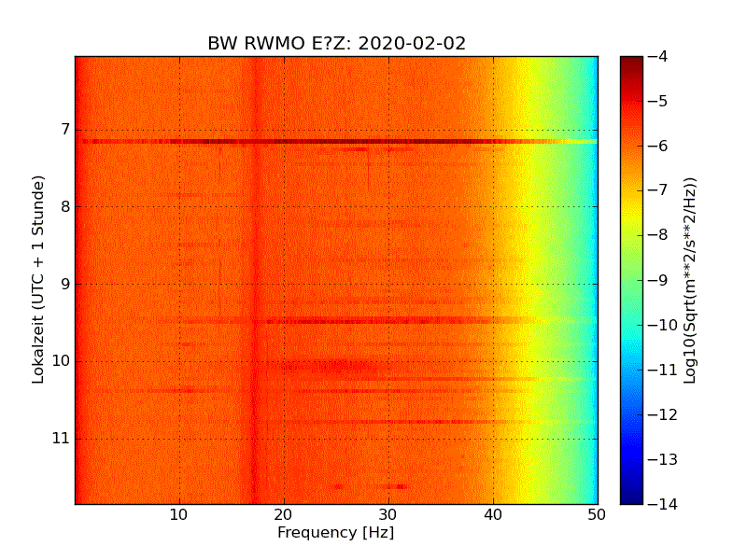Click the colorbar tick label −9
Screen dimensions: 747x560
pos(658,280)
